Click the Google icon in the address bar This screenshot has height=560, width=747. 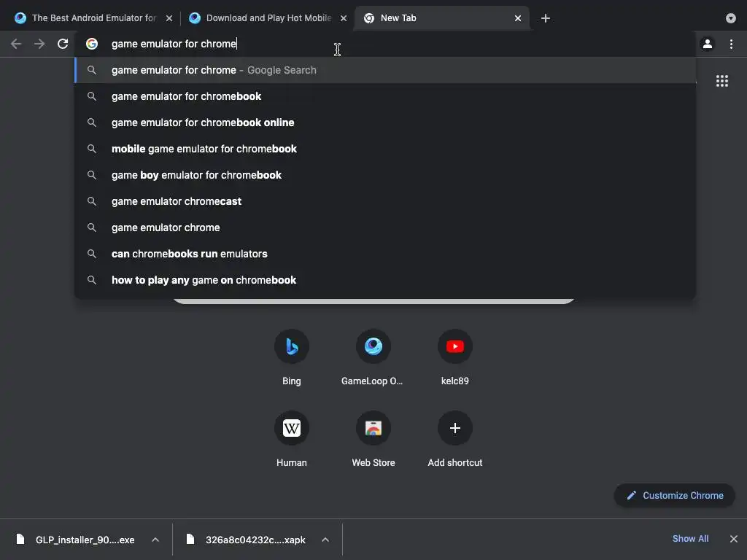(x=92, y=44)
